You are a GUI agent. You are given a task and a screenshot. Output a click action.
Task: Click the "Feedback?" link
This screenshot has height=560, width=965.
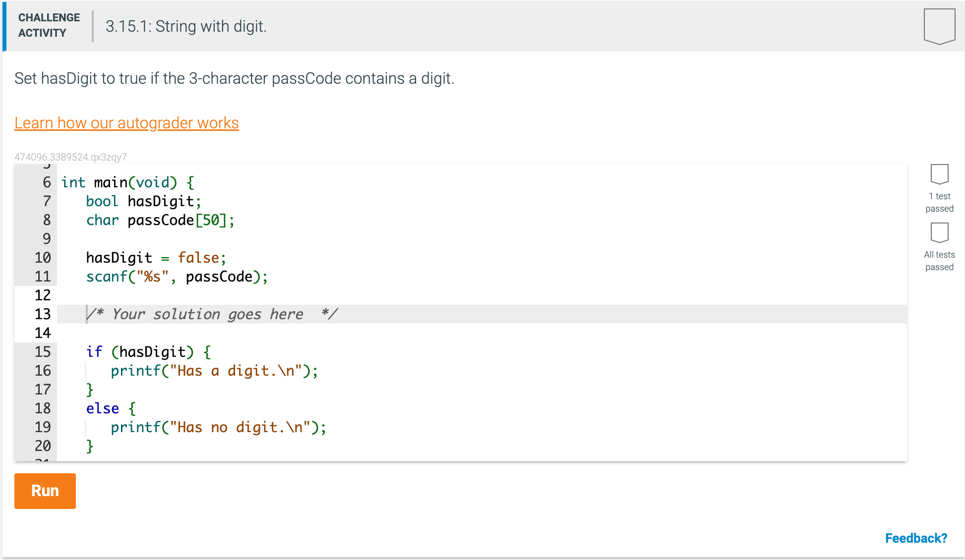tap(915, 538)
